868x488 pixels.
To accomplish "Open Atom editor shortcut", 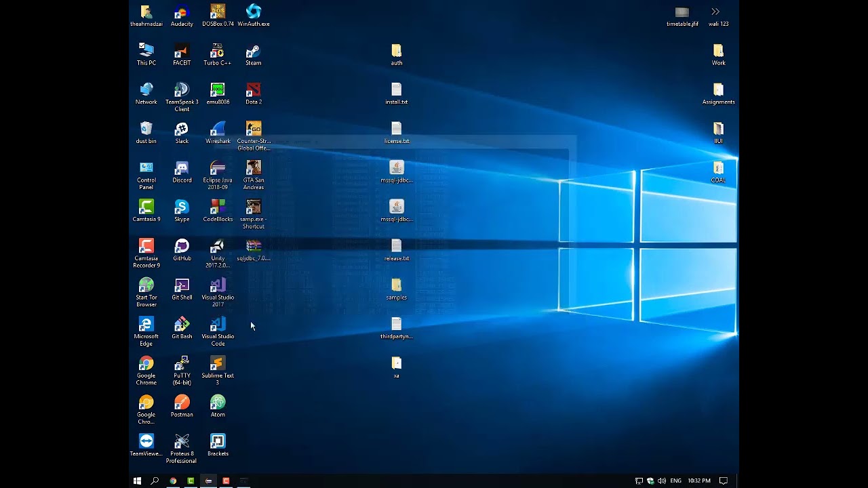I will (x=218, y=407).
